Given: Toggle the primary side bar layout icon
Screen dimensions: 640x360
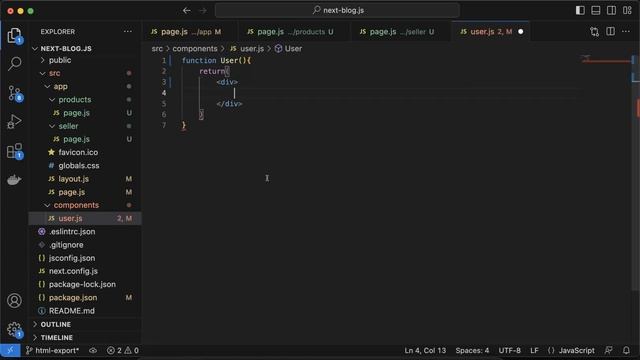Looking at the screenshot, I should click(x=580, y=11).
